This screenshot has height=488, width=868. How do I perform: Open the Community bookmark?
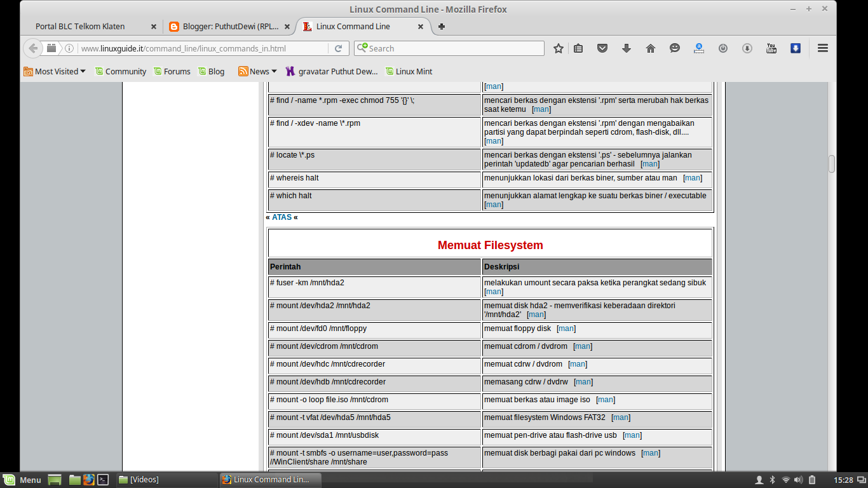pyautogui.click(x=121, y=72)
